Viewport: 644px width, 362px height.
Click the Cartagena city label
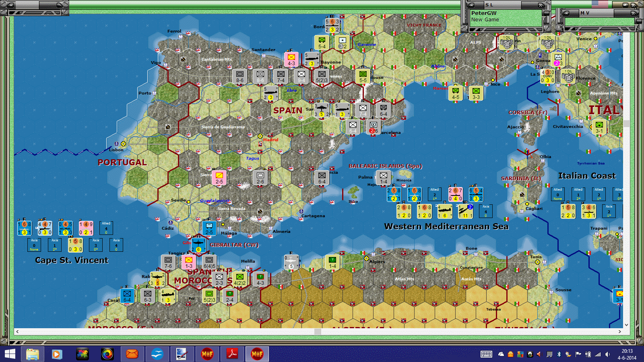click(313, 216)
